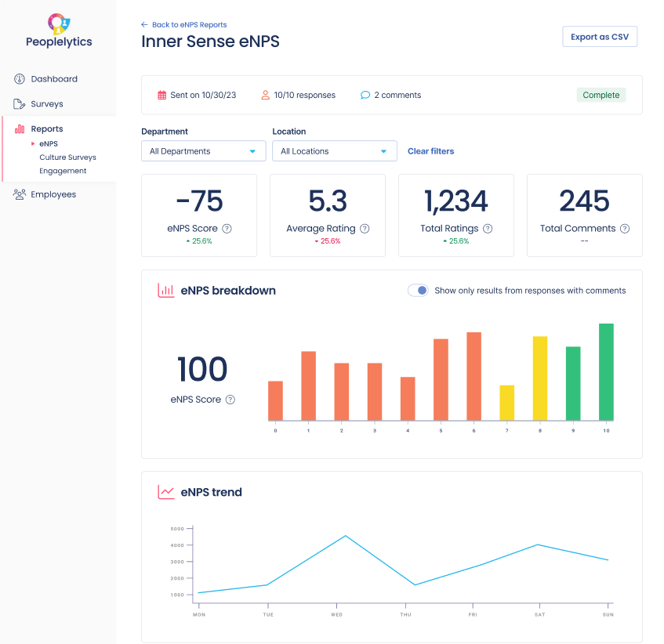Click the comment bubble icon
This screenshot has height=644, width=664.
click(365, 96)
